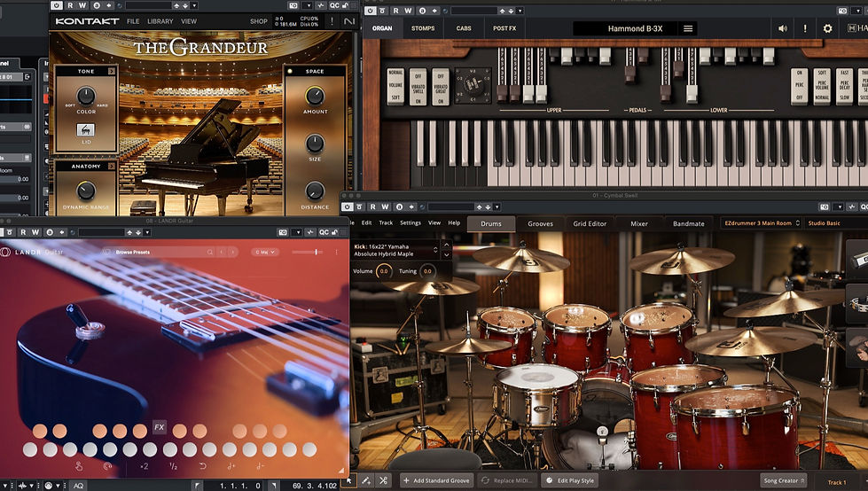
Task: Switch to the Grooves tab in EZdrummer
Action: 540,223
